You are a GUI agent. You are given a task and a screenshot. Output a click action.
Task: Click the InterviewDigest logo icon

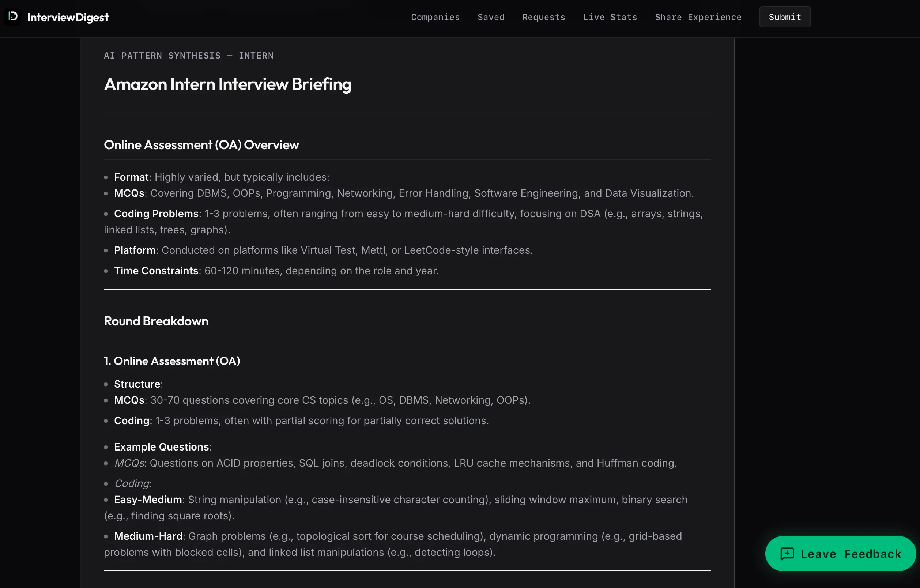click(12, 16)
